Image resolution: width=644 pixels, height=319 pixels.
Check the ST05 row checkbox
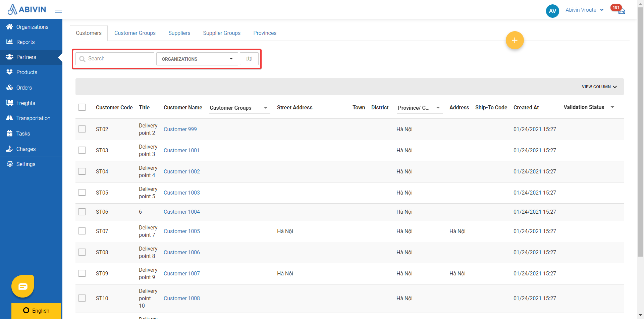point(82,192)
